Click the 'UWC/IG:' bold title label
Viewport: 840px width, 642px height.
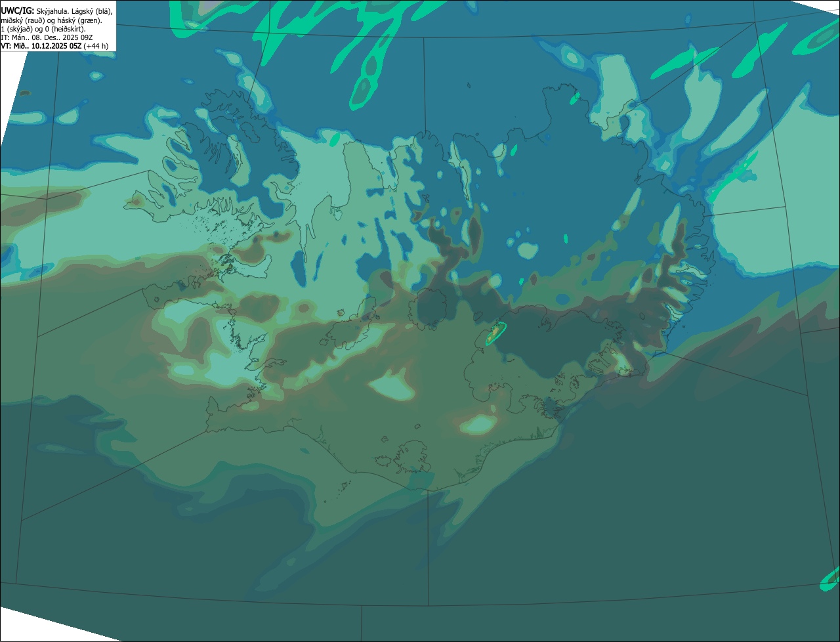pyautogui.click(x=17, y=11)
